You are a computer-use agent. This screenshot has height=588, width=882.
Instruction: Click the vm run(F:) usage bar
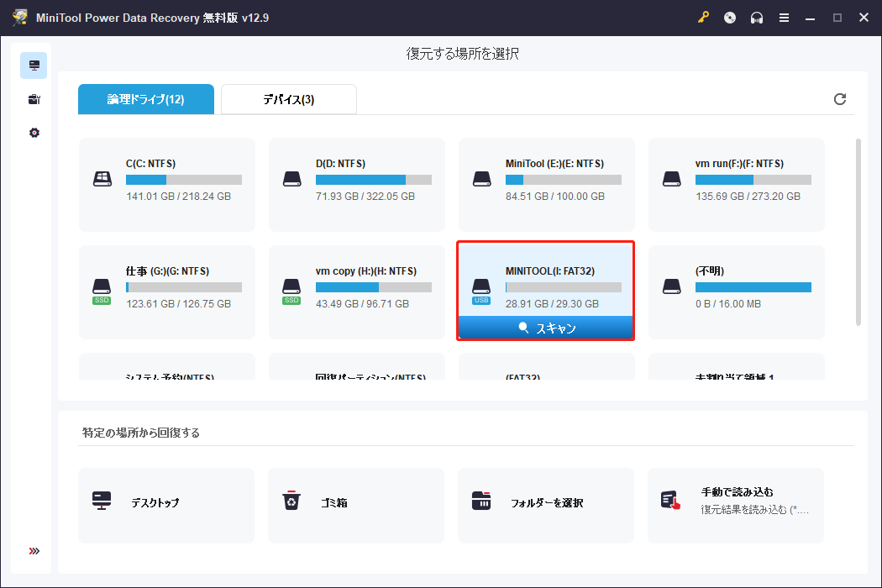click(x=753, y=180)
